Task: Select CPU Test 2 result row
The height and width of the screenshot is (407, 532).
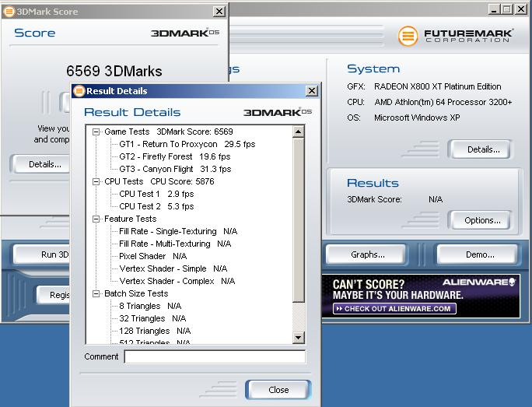Action: 156,206
